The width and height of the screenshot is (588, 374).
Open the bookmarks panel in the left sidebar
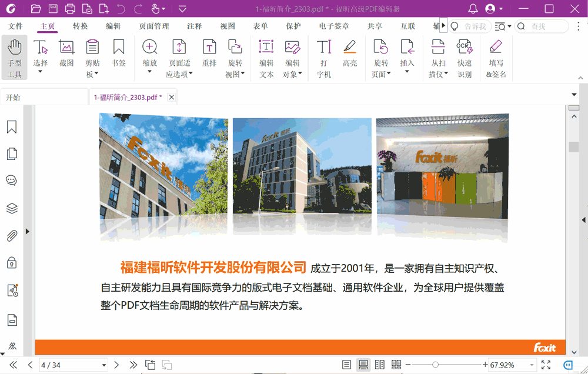click(12, 127)
